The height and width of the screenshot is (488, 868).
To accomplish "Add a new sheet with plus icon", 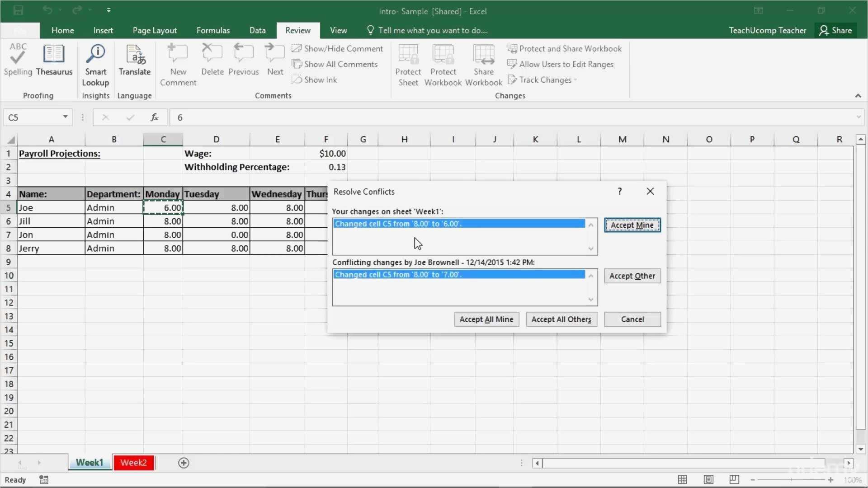I will coord(184,463).
